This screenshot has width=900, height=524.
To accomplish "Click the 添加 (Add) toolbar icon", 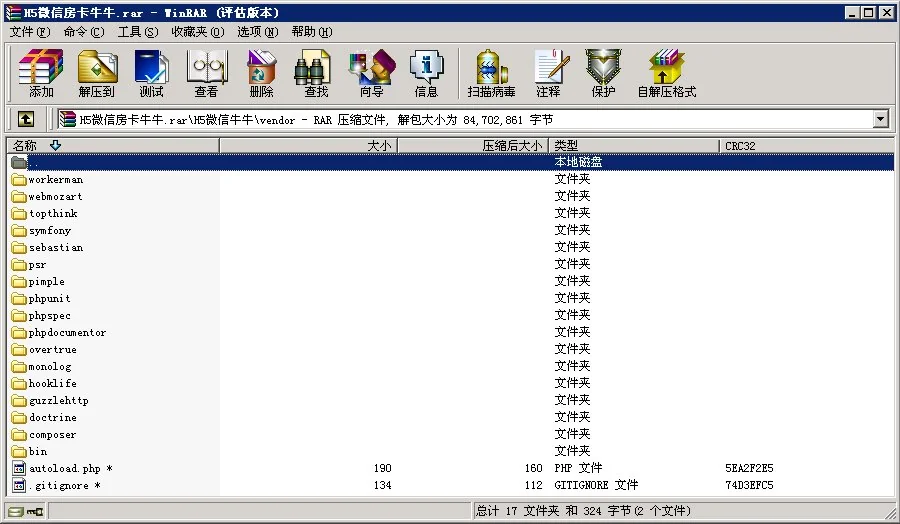I will tap(41, 73).
